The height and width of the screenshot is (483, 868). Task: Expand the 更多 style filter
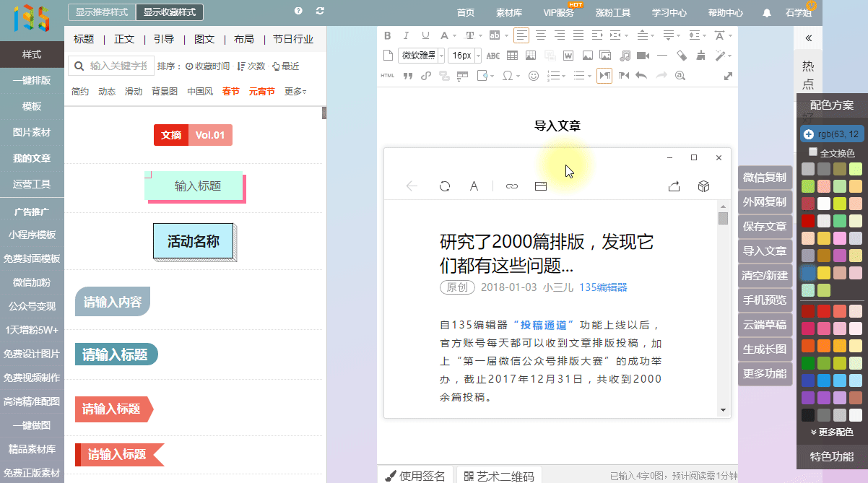(x=295, y=92)
